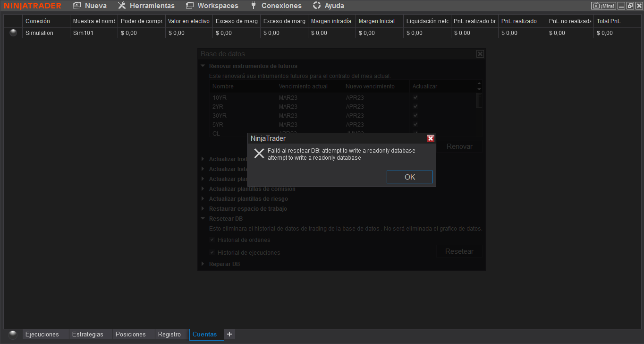Toggle the Historial de ordenes checkbox
The width and height of the screenshot is (644, 344).
(212, 240)
